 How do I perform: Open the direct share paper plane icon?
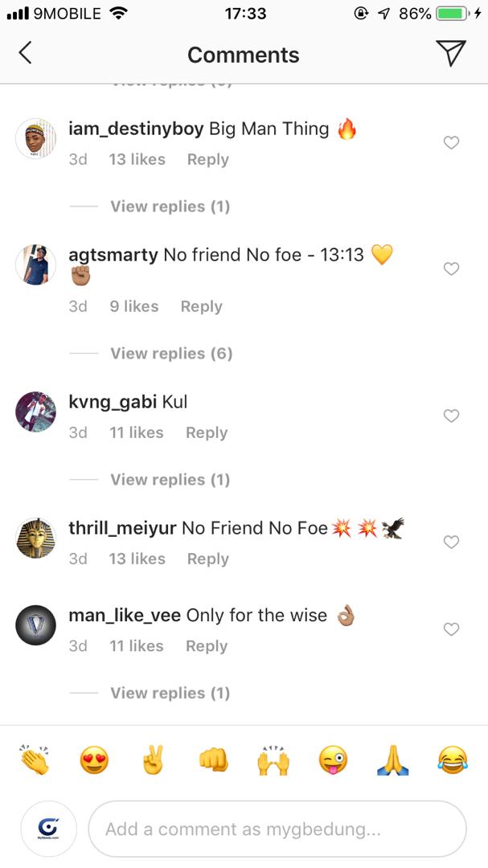pos(453,52)
